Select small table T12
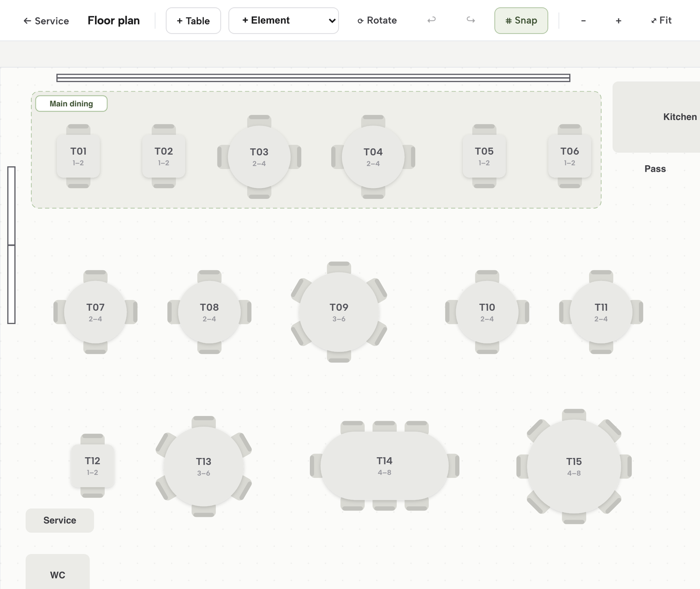Viewport: 700px width, 589px height. [x=92, y=465]
